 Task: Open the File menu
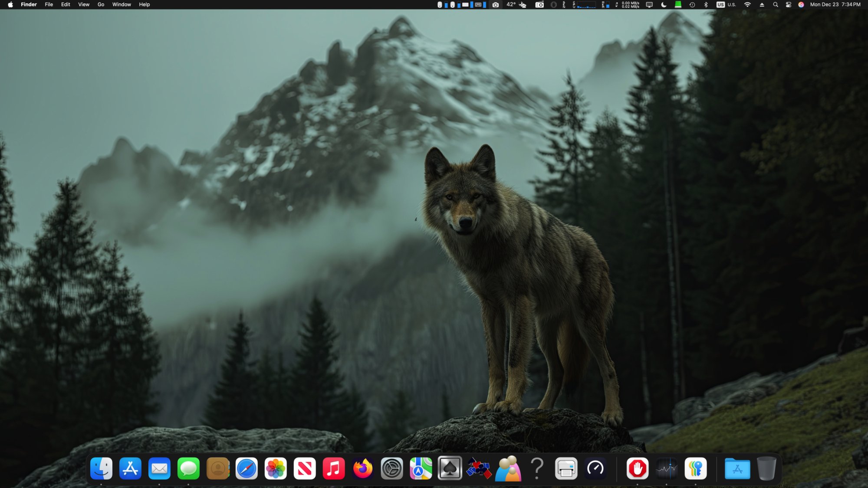click(x=49, y=5)
